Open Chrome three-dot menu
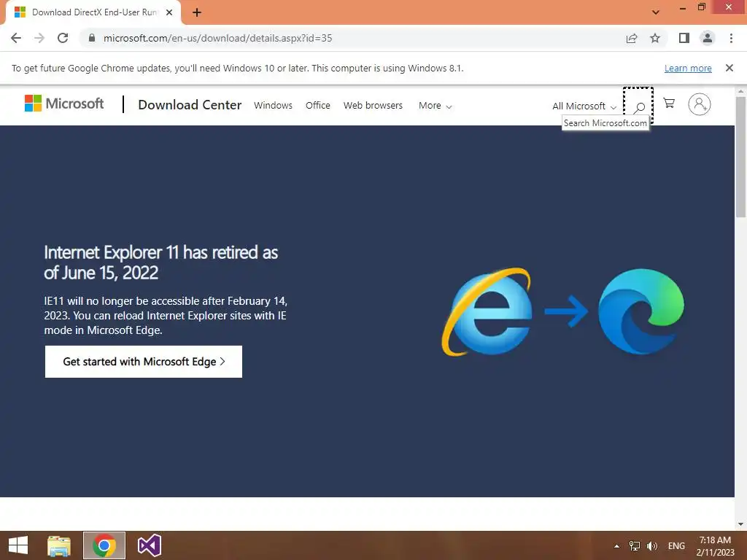The image size is (747, 560). coord(731,38)
